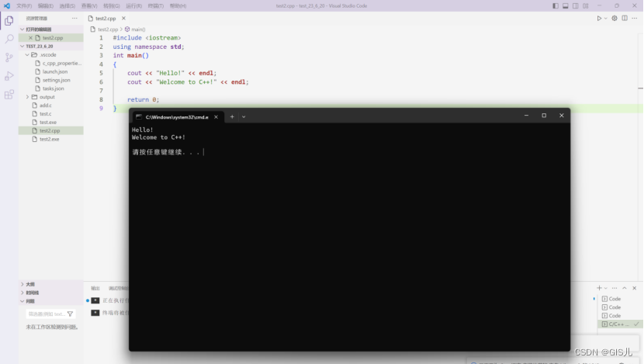Image resolution: width=644 pixels, height=364 pixels.
Task: Collapse the .vscode folder
Action: coord(27,54)
